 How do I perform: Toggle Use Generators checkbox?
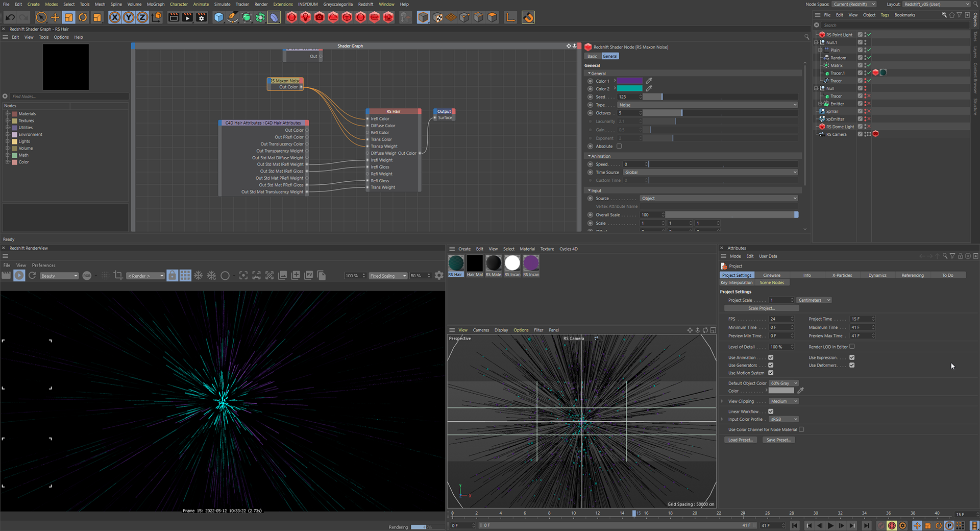tap(771, 365)
